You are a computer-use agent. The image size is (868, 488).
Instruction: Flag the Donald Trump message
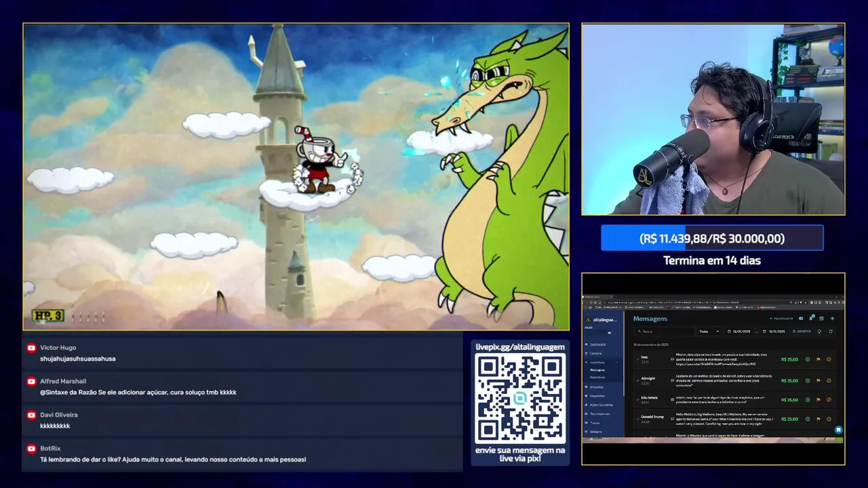(818, 419)
